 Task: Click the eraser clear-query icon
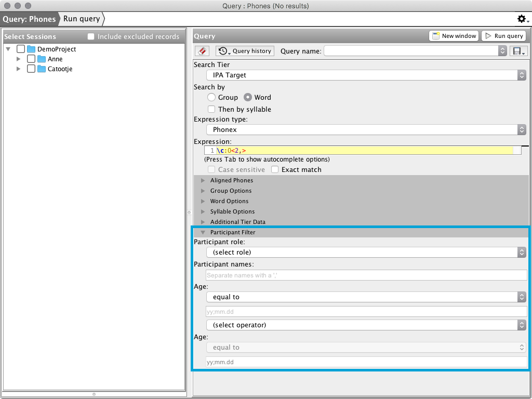[x=202, y=51]
